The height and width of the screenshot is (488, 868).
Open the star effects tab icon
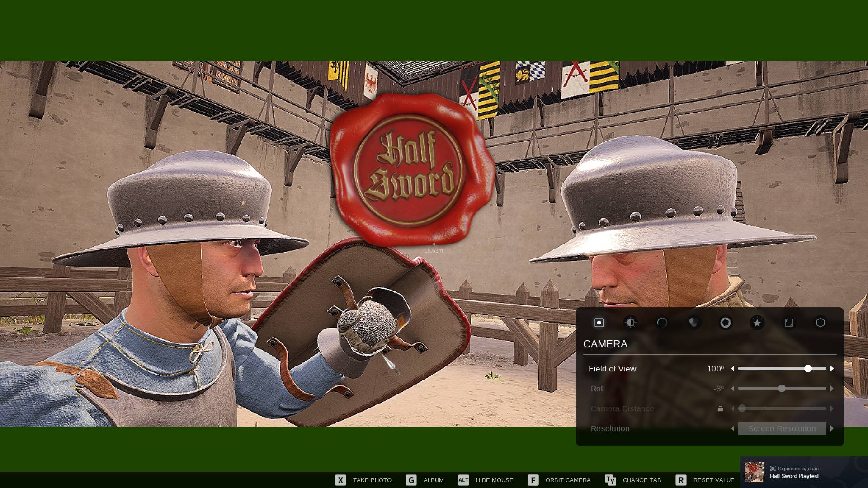coord(757,323)
